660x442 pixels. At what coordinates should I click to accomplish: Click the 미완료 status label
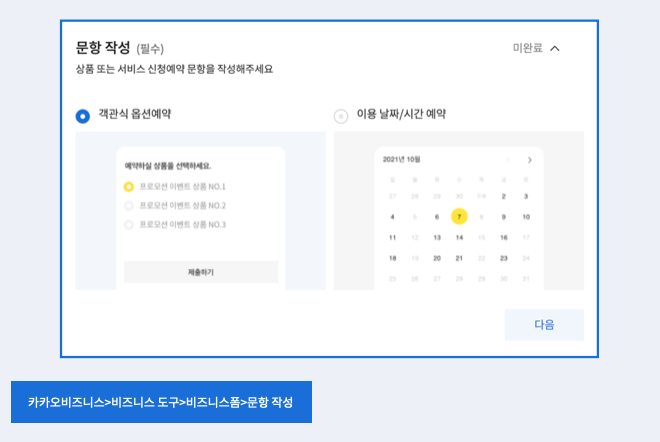click(527, 48)
